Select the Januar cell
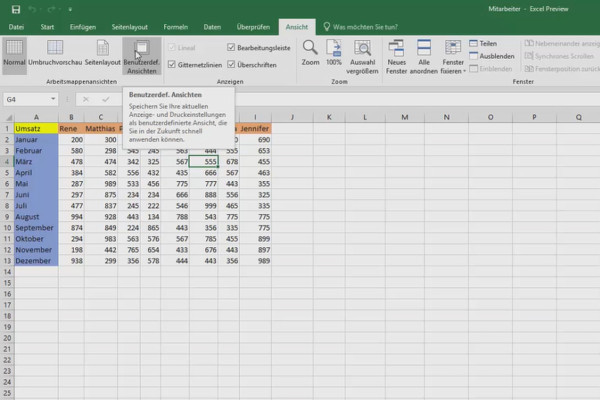 coord(36,140)
